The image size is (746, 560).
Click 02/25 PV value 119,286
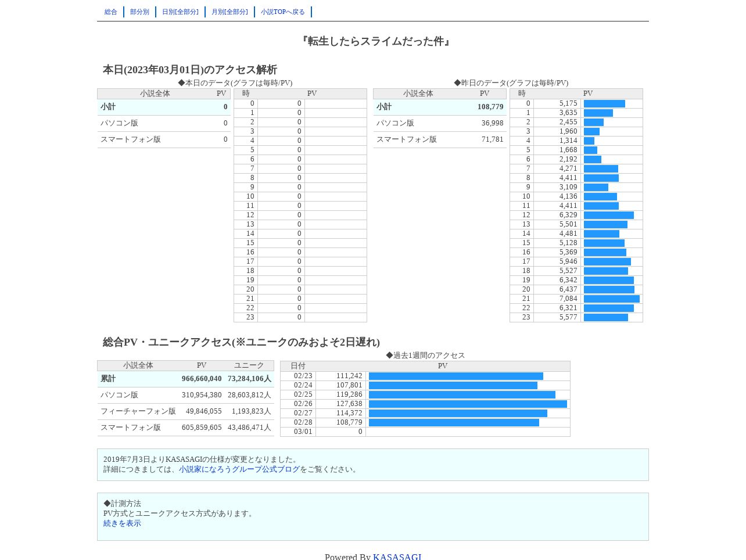(349, 394)
